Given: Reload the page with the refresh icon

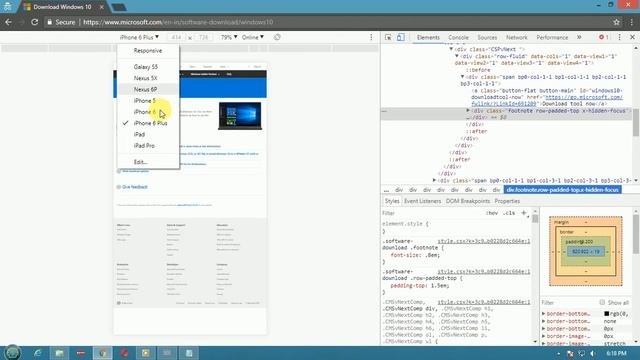Looking at the screenshot, I should (35, 22).
